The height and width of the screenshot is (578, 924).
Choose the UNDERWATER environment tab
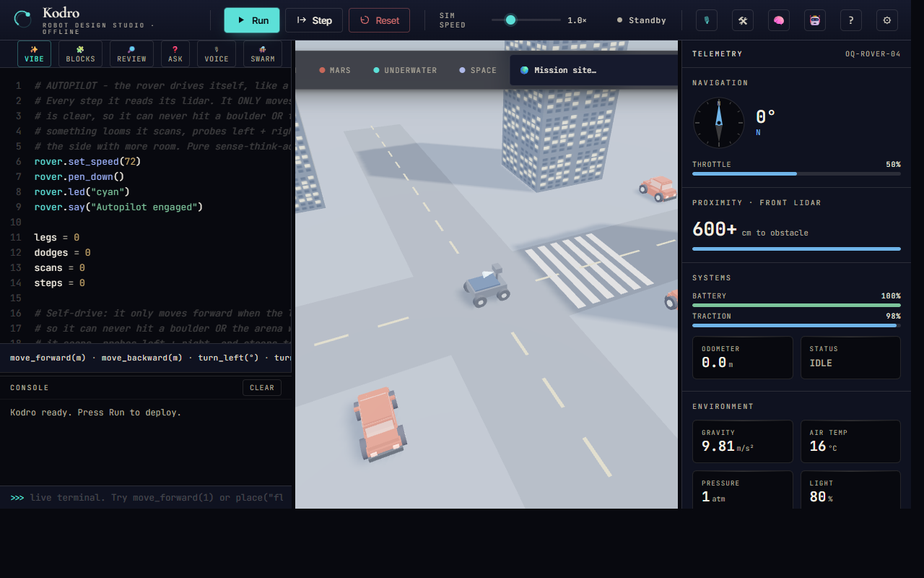405,70
